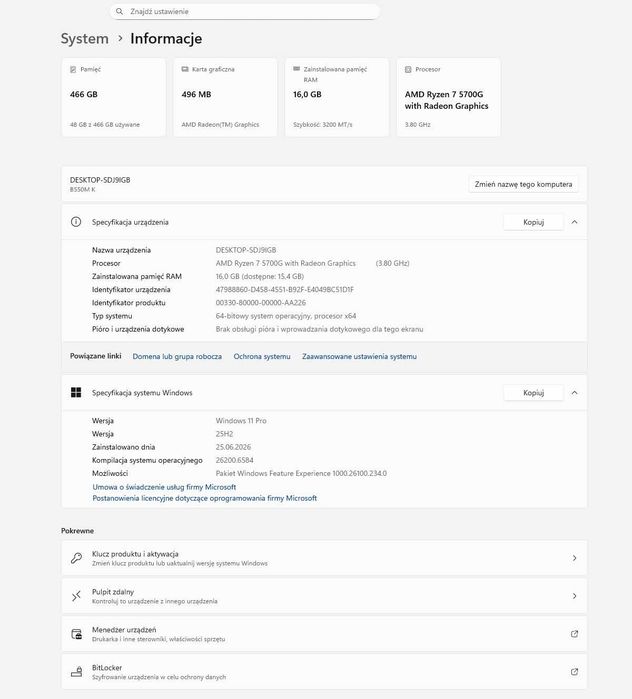The width and height of the screenshot is (632, 699).
Task: Copy Windows specification with Kopiuj
Action: [534, 393]
